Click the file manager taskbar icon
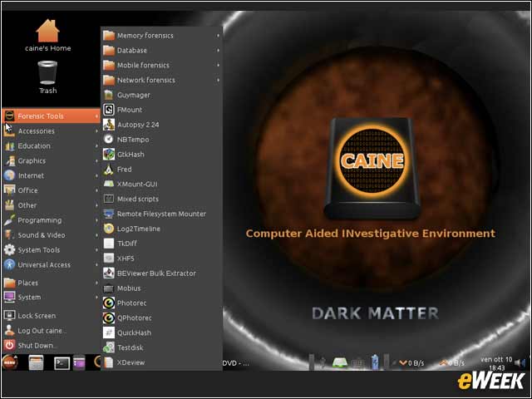The image size is (532, 399). tap(36, 362)
